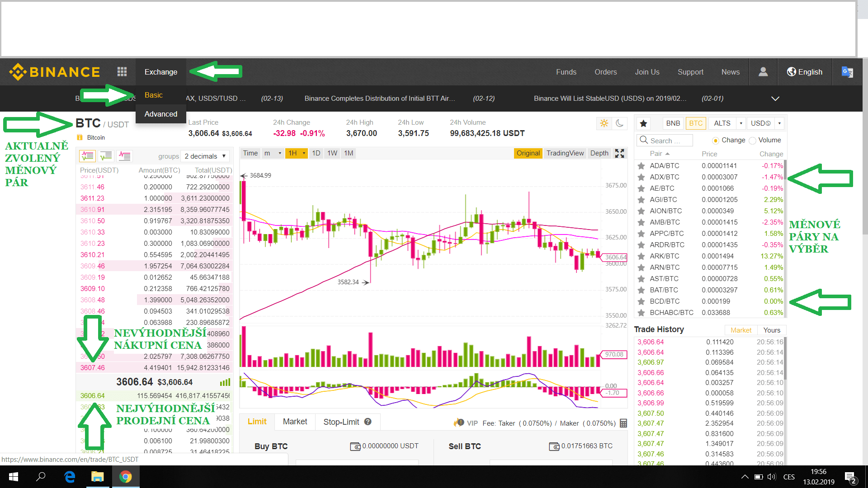Expand the ALTS markets dropdown arrow
The image size is (868, 488).
tap(741, 123)
